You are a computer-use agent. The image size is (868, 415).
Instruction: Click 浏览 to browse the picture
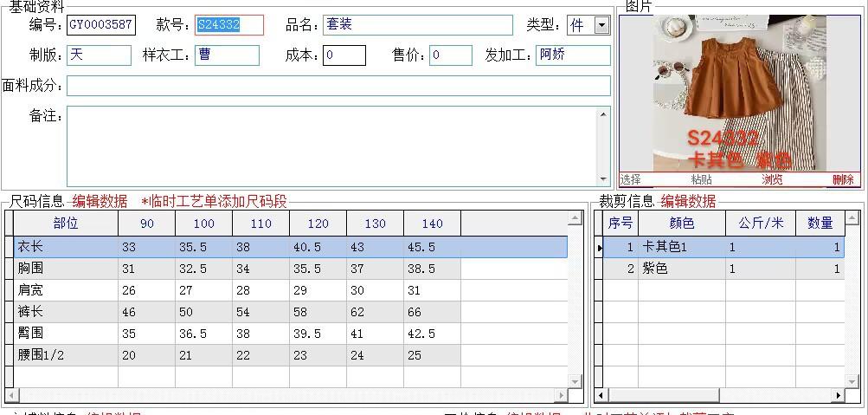[x=772, y=179]
